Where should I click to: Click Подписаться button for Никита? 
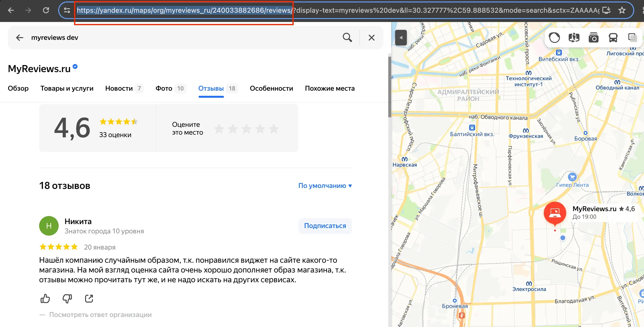325,226
